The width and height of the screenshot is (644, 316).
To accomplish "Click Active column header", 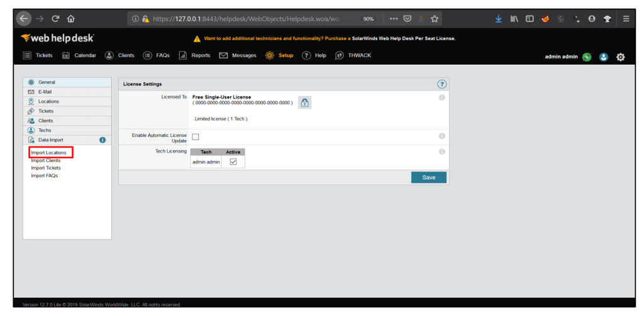I will [x=233, y=152].
